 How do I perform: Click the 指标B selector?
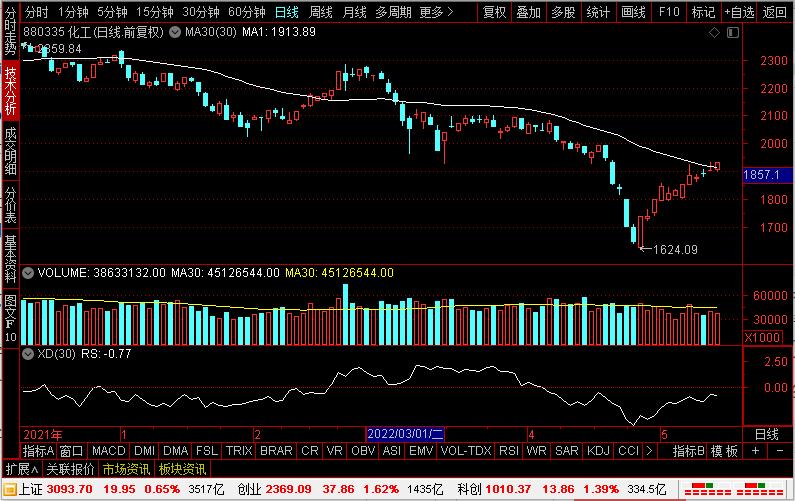point(689,450)
